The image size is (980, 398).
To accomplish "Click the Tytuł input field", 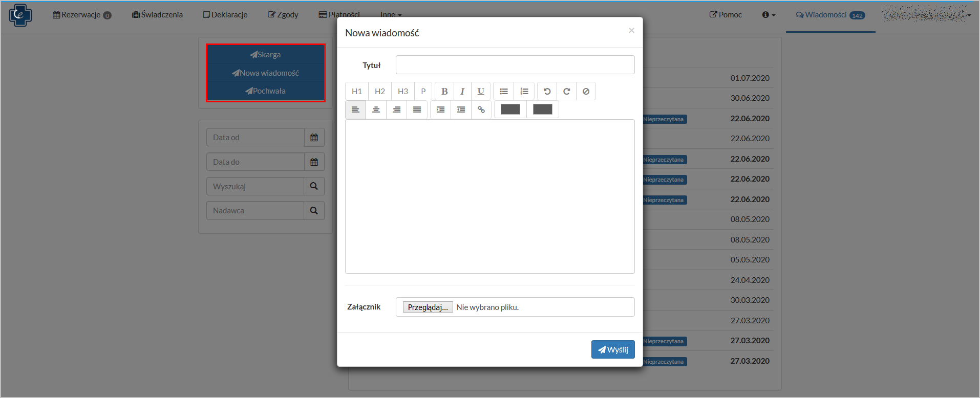I will (x=515, y=65).
